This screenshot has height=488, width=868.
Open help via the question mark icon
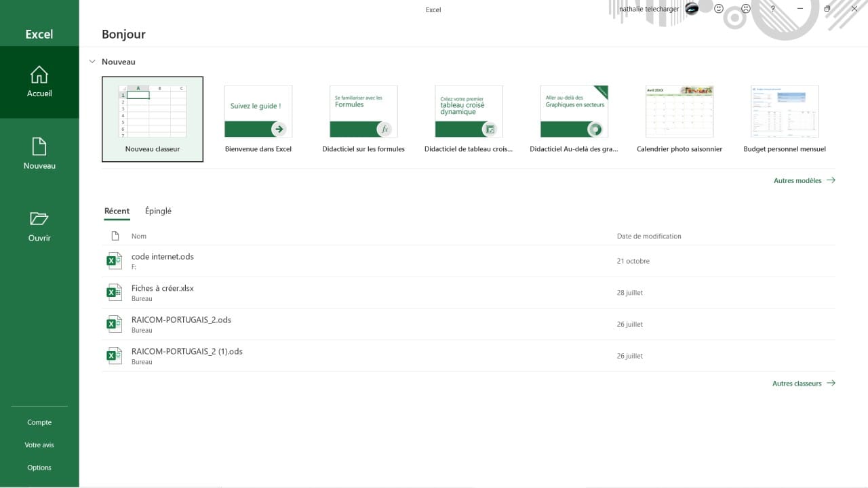point(772,9)
